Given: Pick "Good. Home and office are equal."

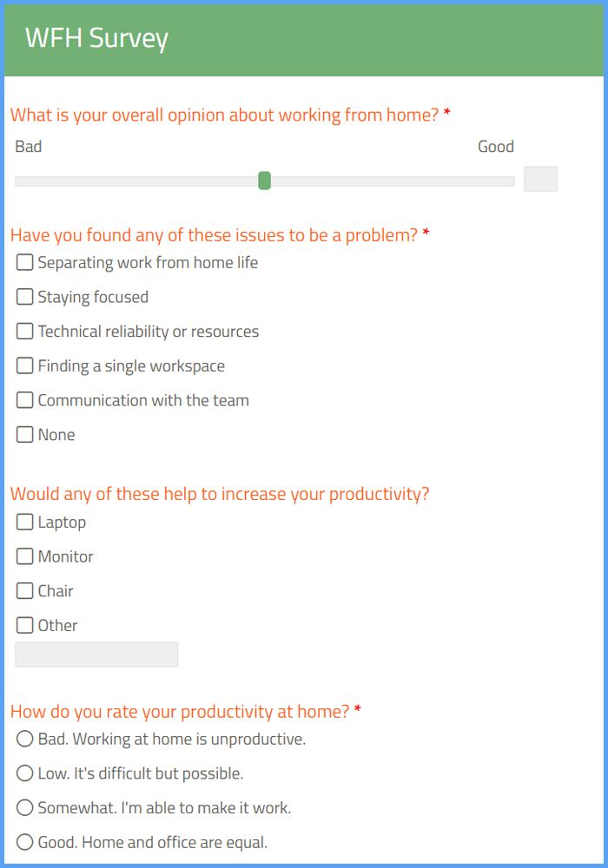Looking at the screenshot, I should (x=25, y=841).
